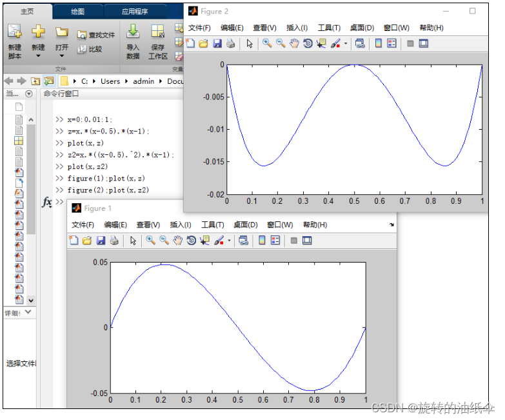Select the 主页 (Home) tab
The height and width of the screenshot is (420, 505).
[27, 12]
